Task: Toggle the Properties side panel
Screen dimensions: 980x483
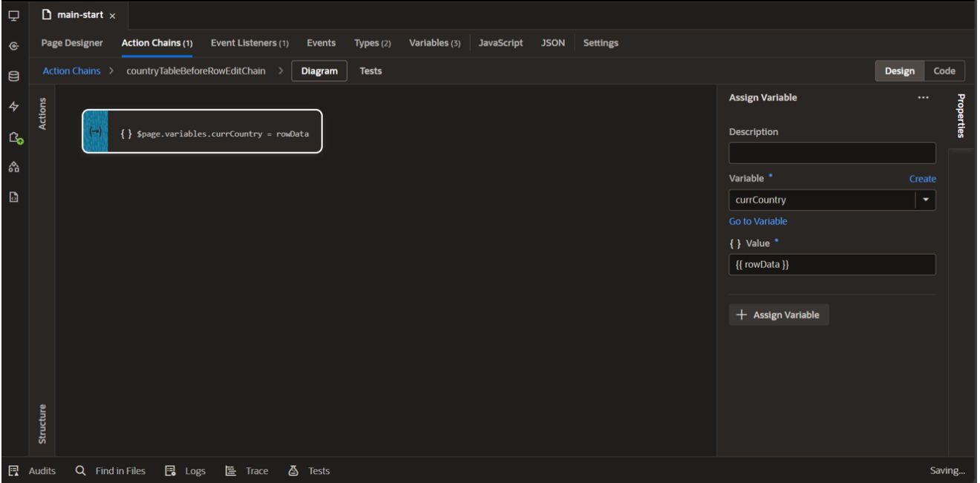Action: click(x=961, y=116)
